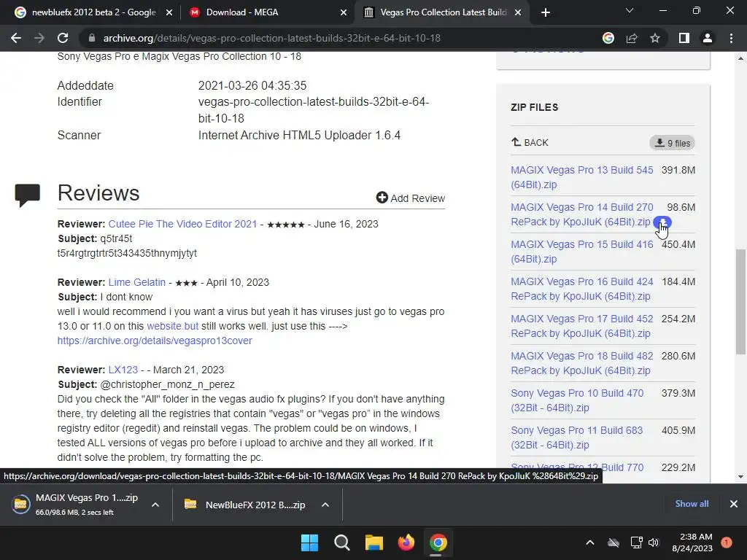Select the text "Internet Archive HTML5 Uploader 1.6.4"
Image resolution: width=747 pixels, height=560 pixels.
[x=299, y=135]
